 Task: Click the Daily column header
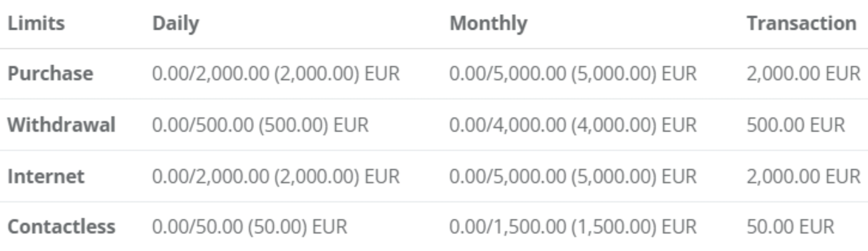pos(175,23)
